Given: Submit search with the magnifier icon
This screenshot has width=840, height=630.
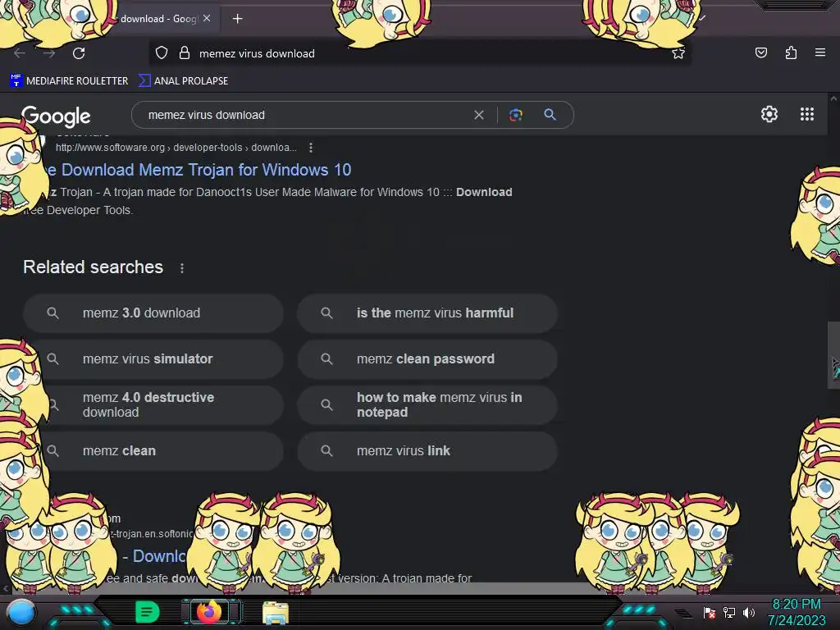Looking at the screenshot, I should (550, 115).
